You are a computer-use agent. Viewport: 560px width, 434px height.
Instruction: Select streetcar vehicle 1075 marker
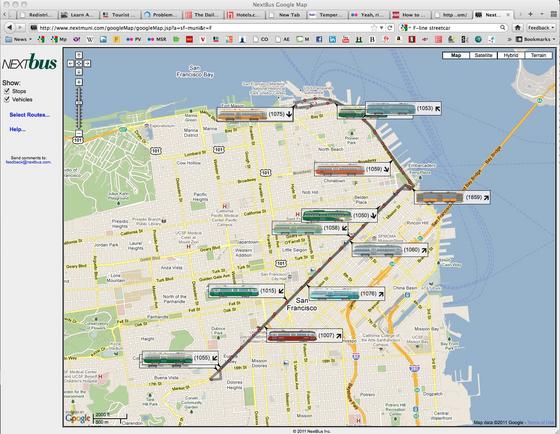pyautogui.click(x=255, y=115)
